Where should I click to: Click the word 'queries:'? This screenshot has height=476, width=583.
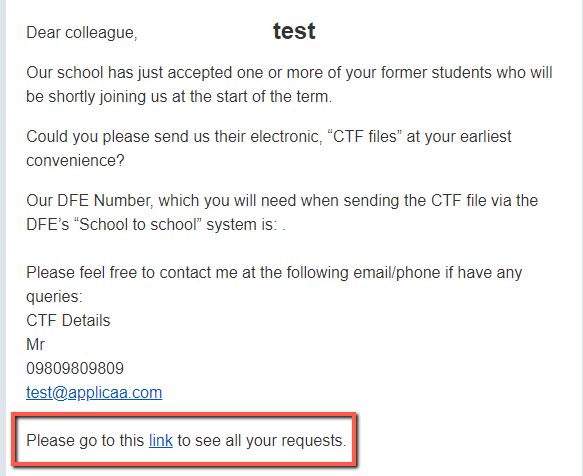point(54,297)
